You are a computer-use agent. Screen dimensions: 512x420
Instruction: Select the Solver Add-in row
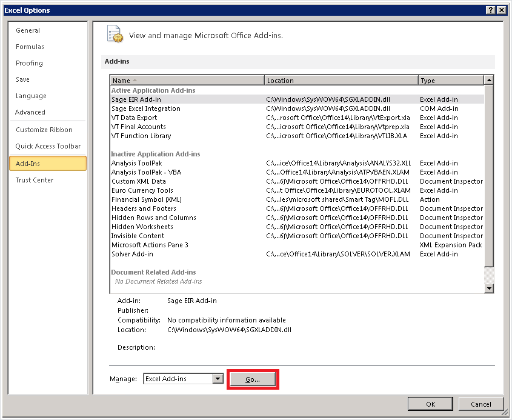click(x=297, y=254)
